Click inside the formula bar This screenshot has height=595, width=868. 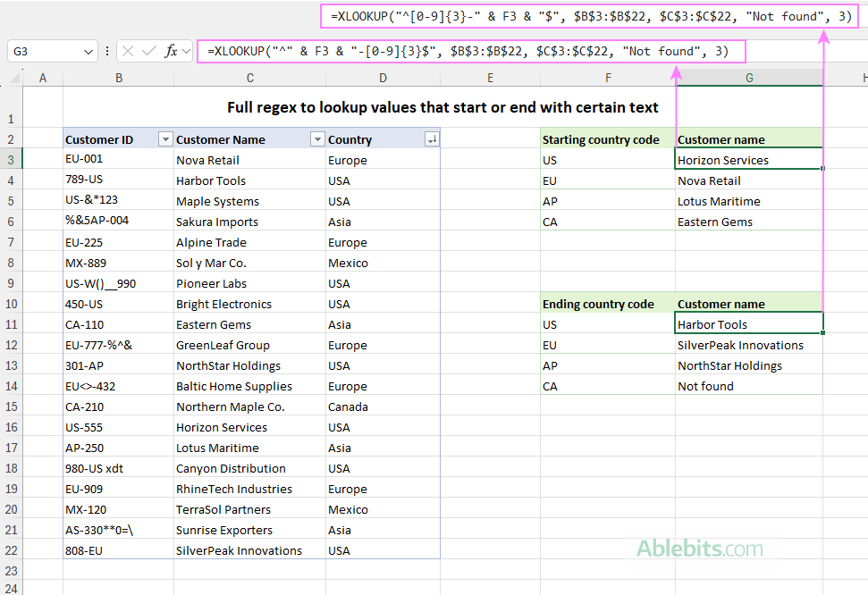447,51
